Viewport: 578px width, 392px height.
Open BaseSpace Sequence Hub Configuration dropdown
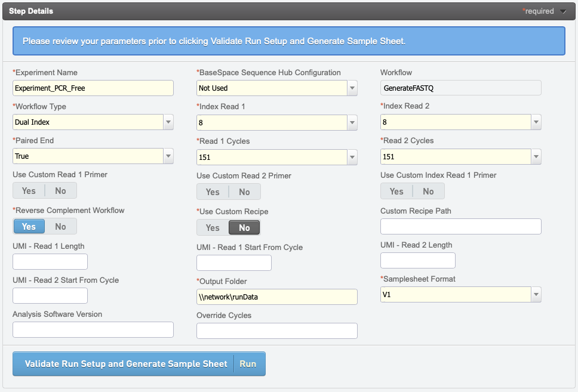click(352, 88)
